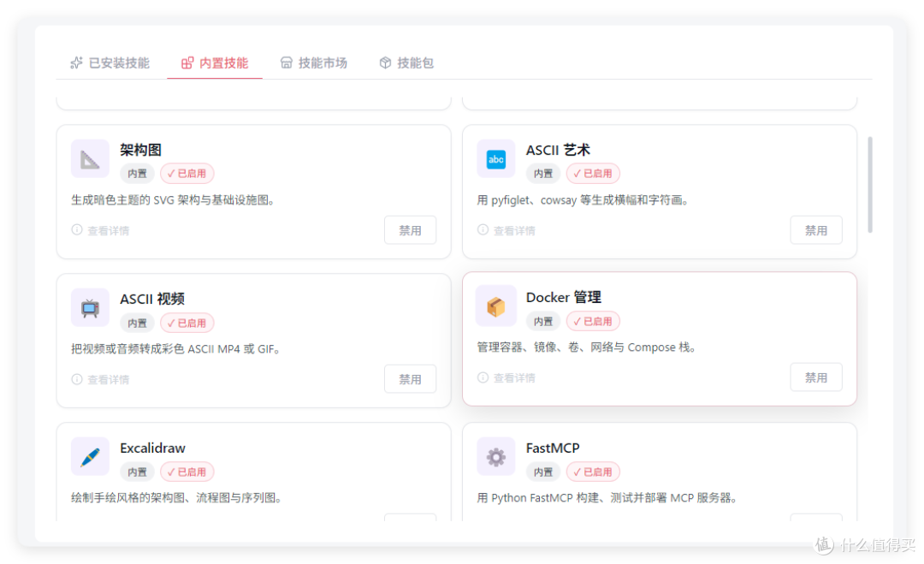Select the 内置技能 tab
924x564 pixels.
215,63
